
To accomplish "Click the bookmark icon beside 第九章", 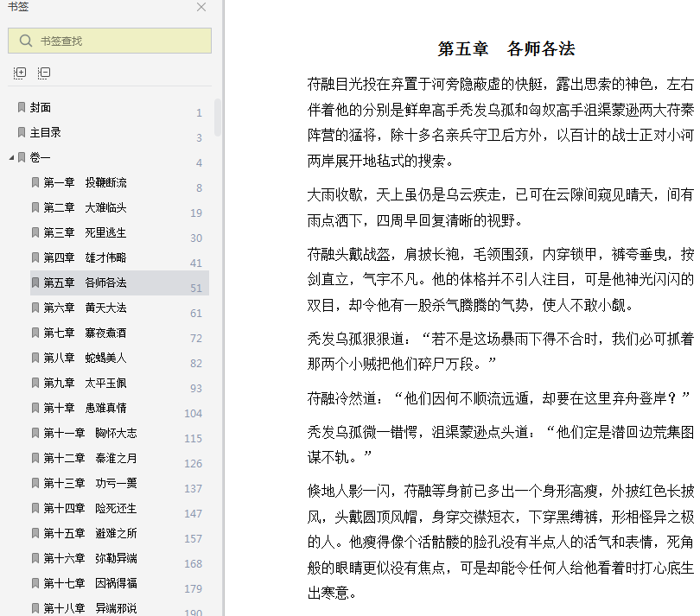I will click(35, 382).
